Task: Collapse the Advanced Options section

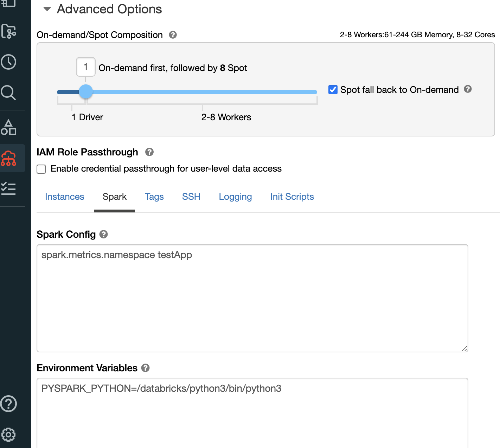Action: (47, 9)
